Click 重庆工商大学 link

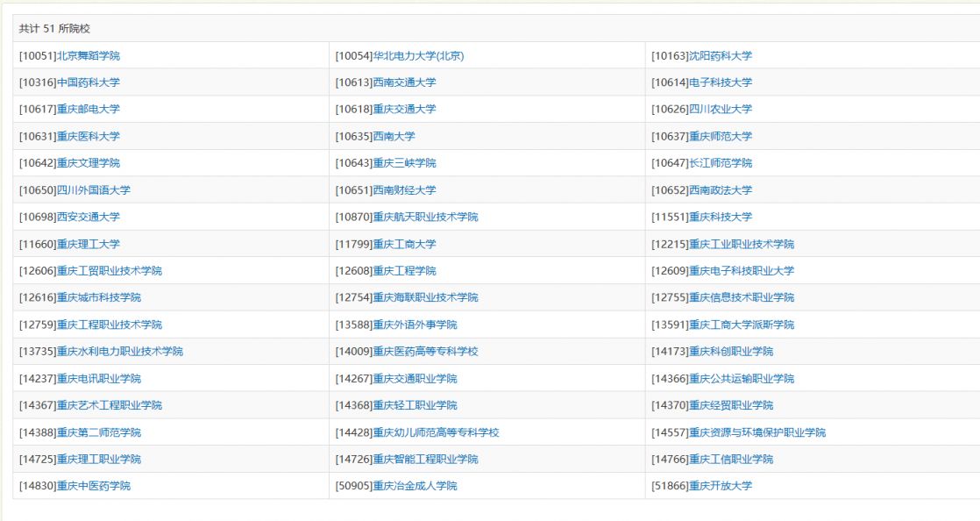[x=404, y=244]
